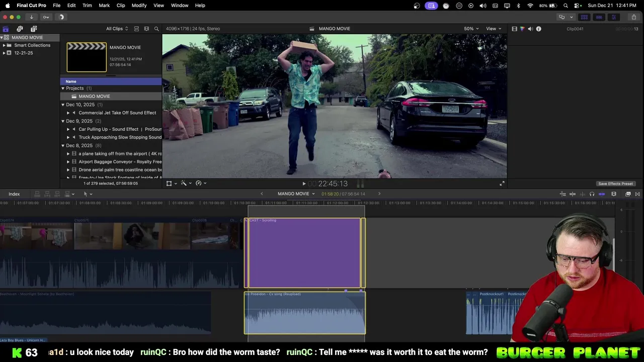Show Background Tasks progress indicator
The height and width of the screenshot is (362, 644).
coord(61,17)
